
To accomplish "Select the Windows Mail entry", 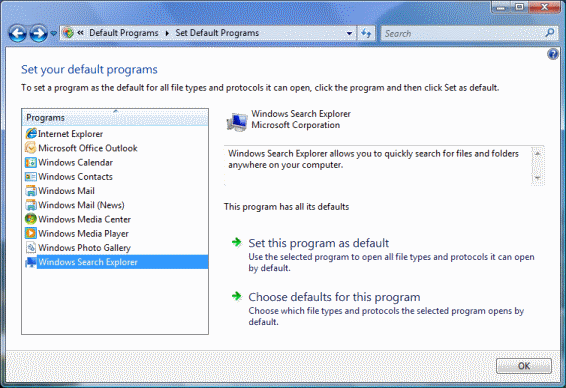I will [x=66, y=191].
